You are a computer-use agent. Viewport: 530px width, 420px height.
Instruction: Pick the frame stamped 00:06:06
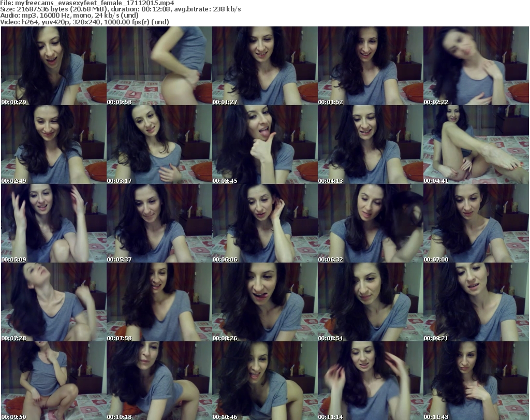(x=265, y=224)
